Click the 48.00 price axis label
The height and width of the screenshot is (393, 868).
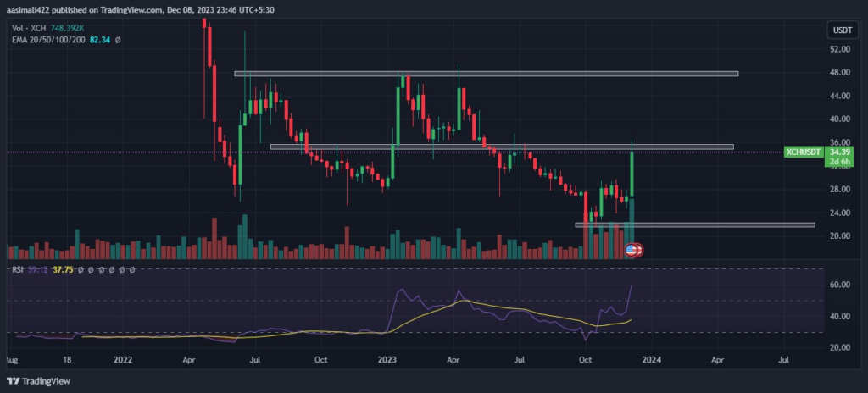point(839,73)
